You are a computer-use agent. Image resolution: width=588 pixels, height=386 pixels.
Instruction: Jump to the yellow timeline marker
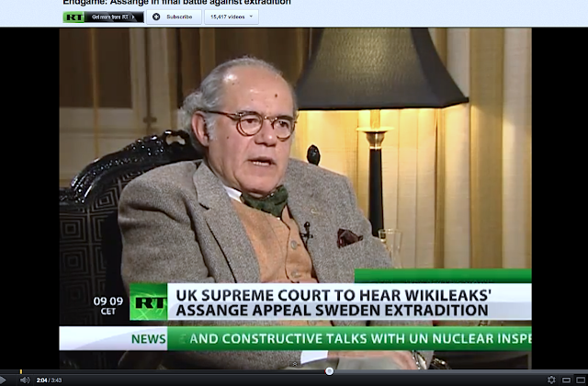21,371
